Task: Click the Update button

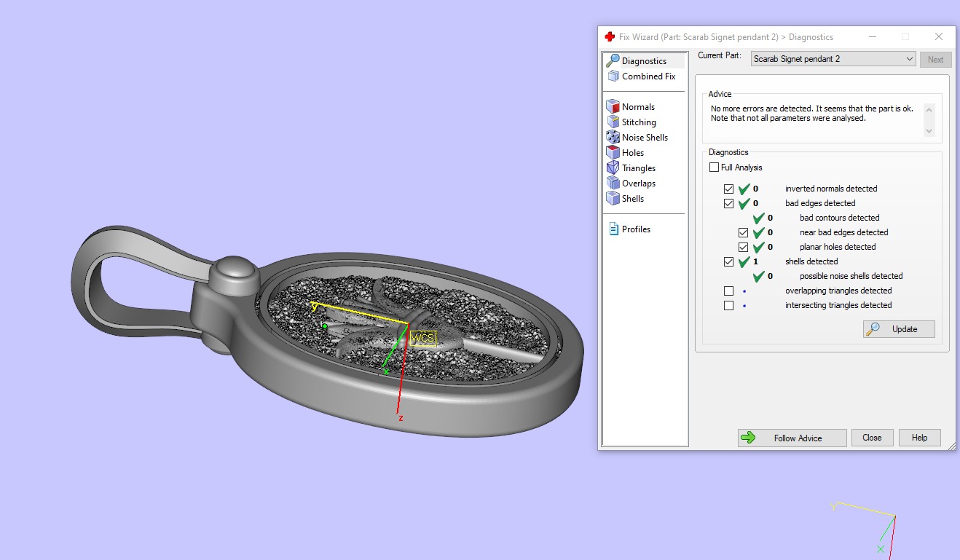Action: point(899,329)
